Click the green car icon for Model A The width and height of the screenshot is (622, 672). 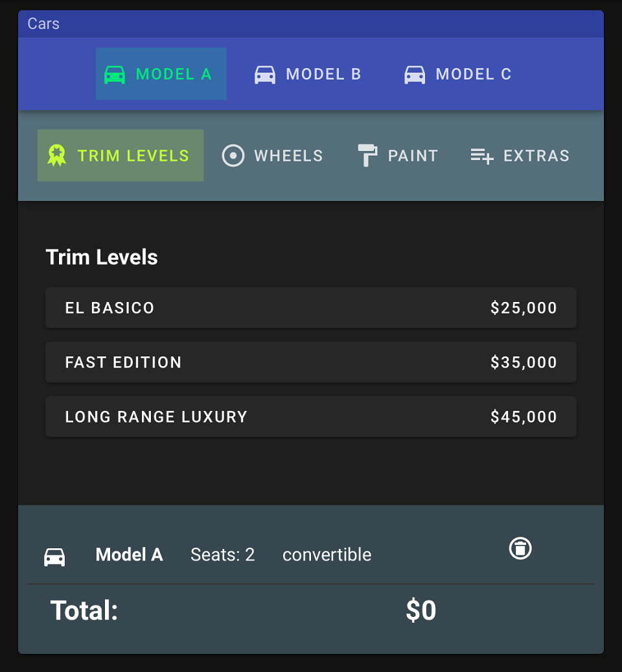point(115,75)
